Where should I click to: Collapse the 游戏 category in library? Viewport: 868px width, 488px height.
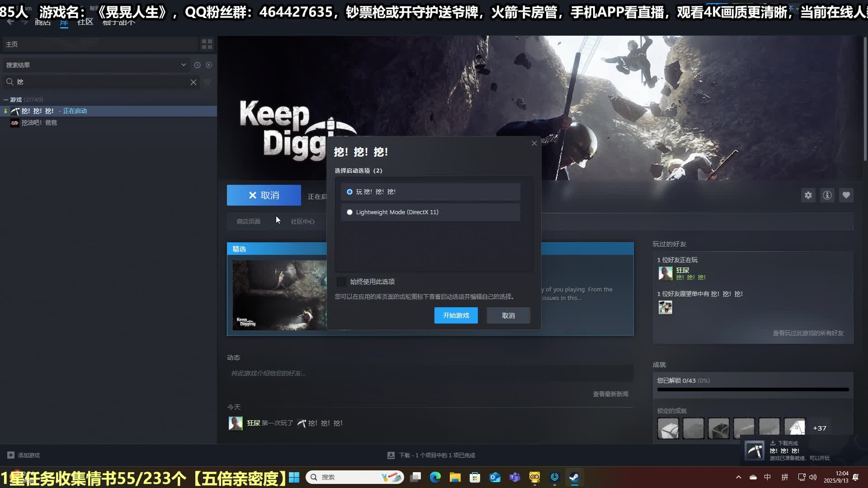pyautogui.click(x=6, y=99)
